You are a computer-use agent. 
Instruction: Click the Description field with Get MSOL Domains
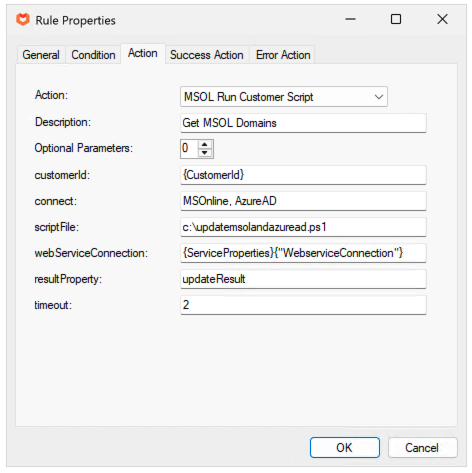pyautogui.click(x=303, y=123)
